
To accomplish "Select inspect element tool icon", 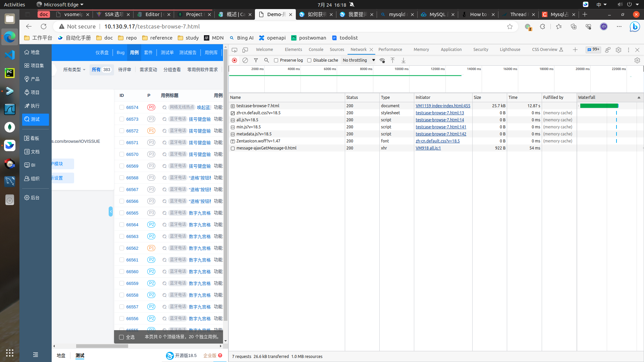I will (x=234, y=50).
